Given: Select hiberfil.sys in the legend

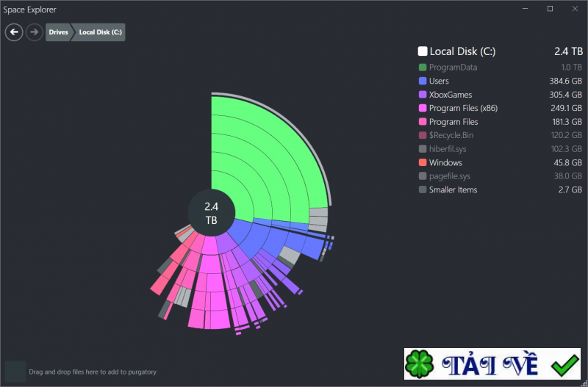Looking at the screenshot, I should [x=448, y=149].
